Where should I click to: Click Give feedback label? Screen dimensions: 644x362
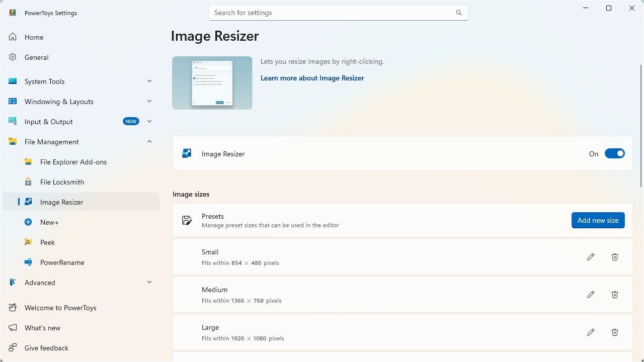(46, 348)
